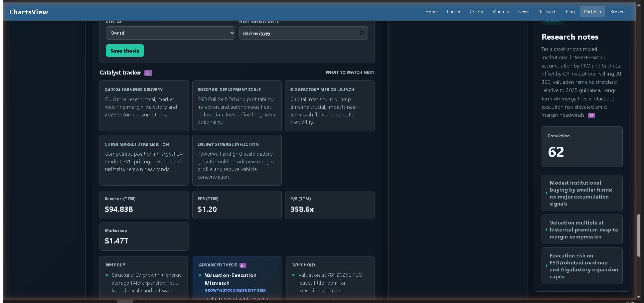Viewport: 644px width, 303px height.
Task: Go to Charts in navigation
Action: pyautogui.click(x=476, y=12)
